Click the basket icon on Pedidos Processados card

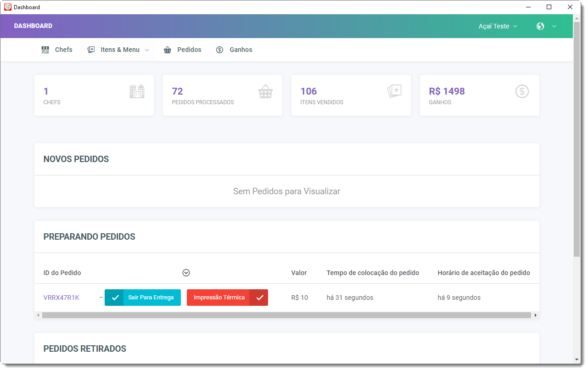(x=265, y=91)
